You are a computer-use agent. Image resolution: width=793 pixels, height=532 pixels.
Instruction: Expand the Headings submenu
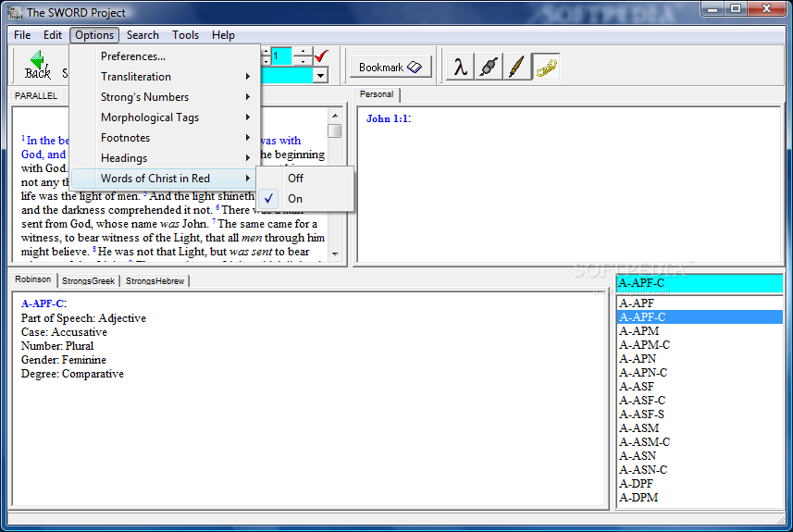(x=165, y=158)
